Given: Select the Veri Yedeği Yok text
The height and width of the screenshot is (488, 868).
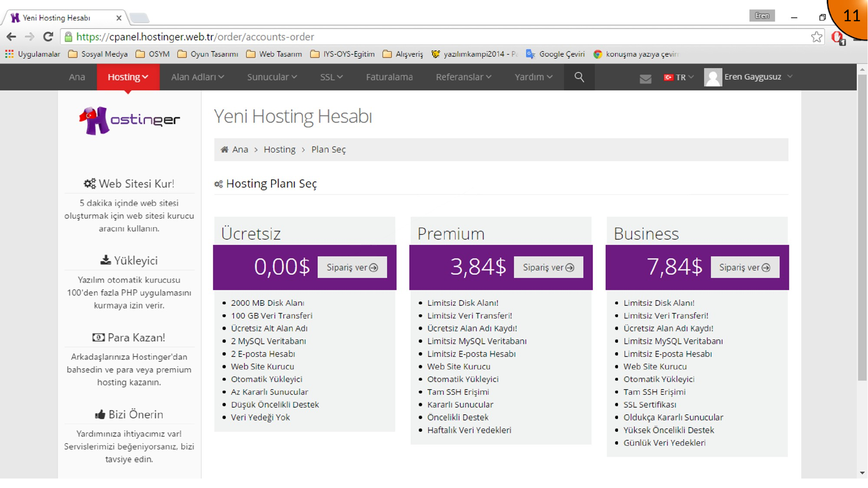Looking at the screenshot, I should point(260,418).
